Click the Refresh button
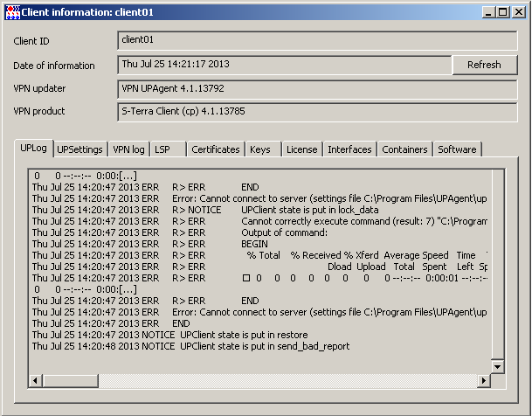 (x=484, y=65)
